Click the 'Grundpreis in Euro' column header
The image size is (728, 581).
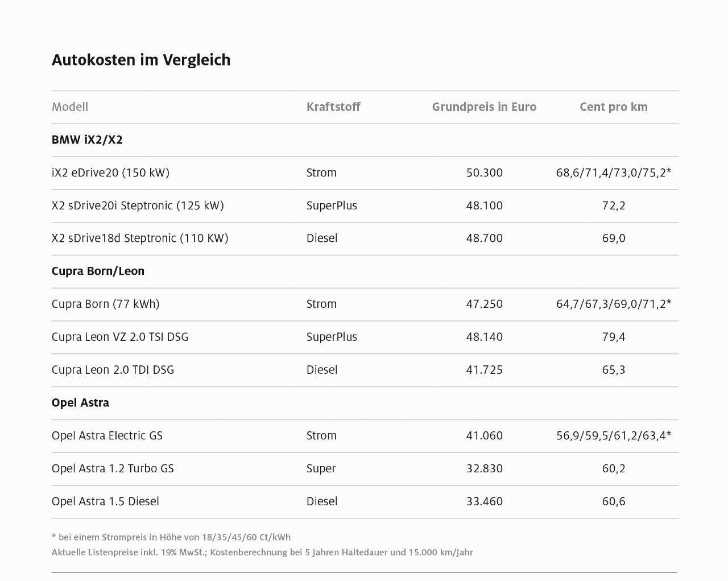(484, 107)
